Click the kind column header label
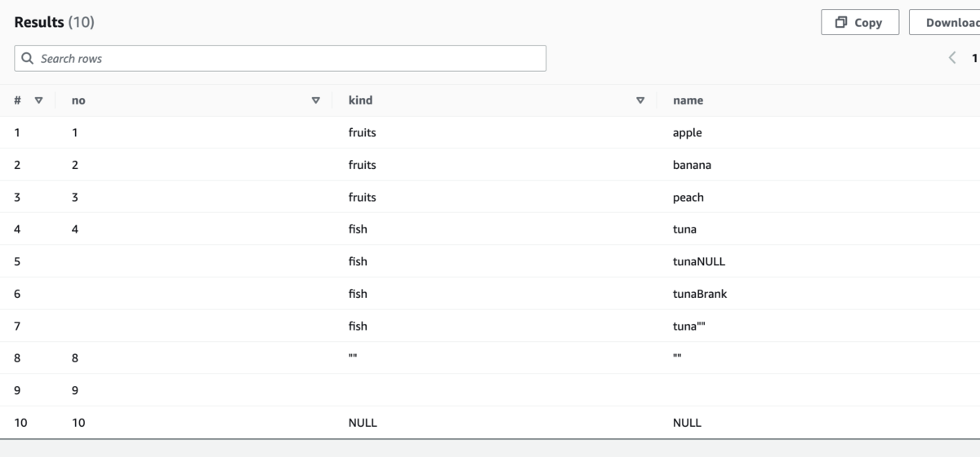This screenshot has height=457, width=980. [360, 100]
